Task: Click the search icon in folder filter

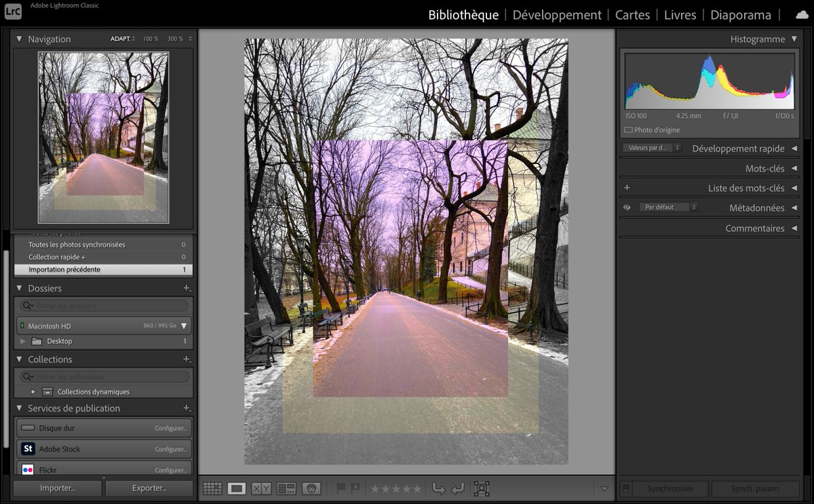Action: (28, 305)
